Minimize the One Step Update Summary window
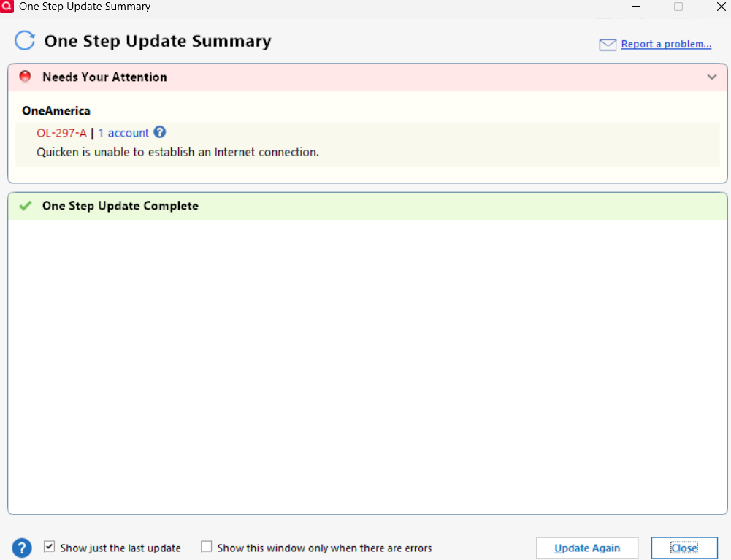The width and height of the screenshot is (731, 560). [x=636, y=7]
